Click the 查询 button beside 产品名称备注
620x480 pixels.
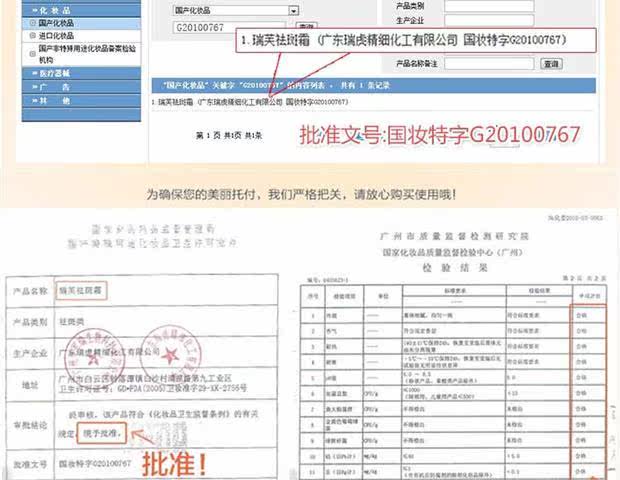tap(551, 64)
